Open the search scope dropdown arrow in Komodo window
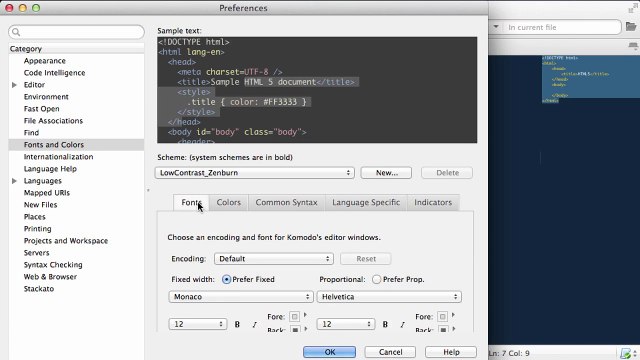 pos(496,27)
